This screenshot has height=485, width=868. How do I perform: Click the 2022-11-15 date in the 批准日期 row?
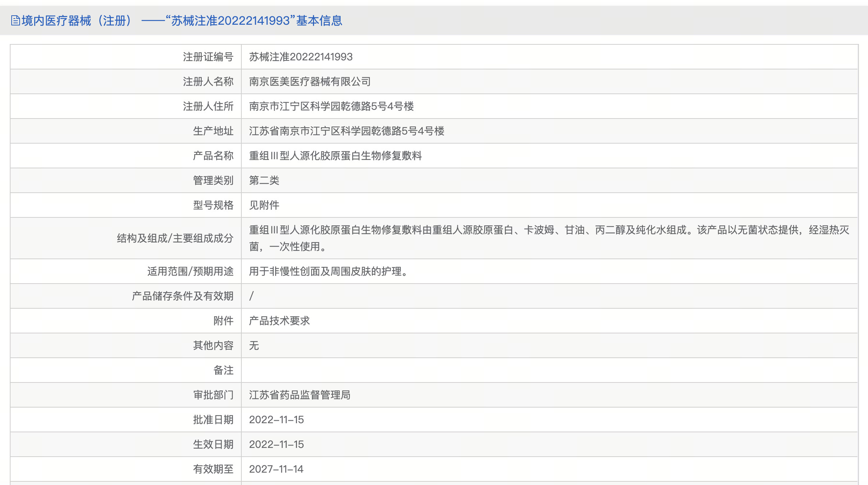pyautogui.click(x=276, y=420)
